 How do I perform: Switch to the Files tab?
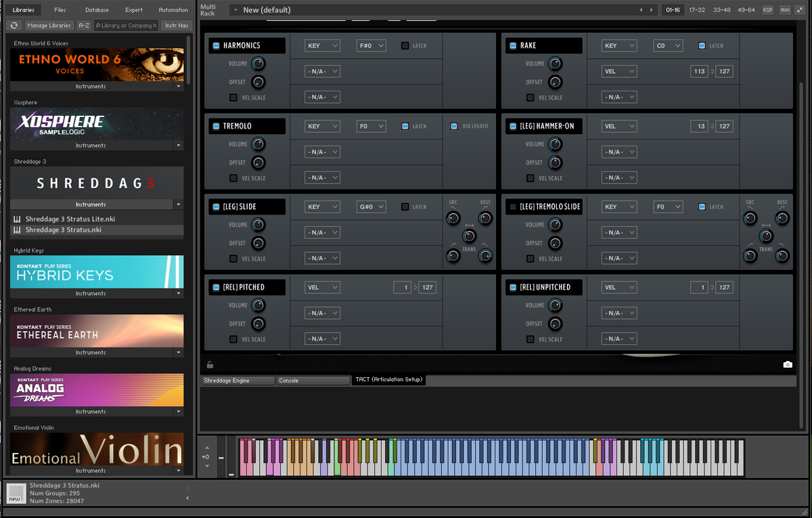click(x=60, y=10)
